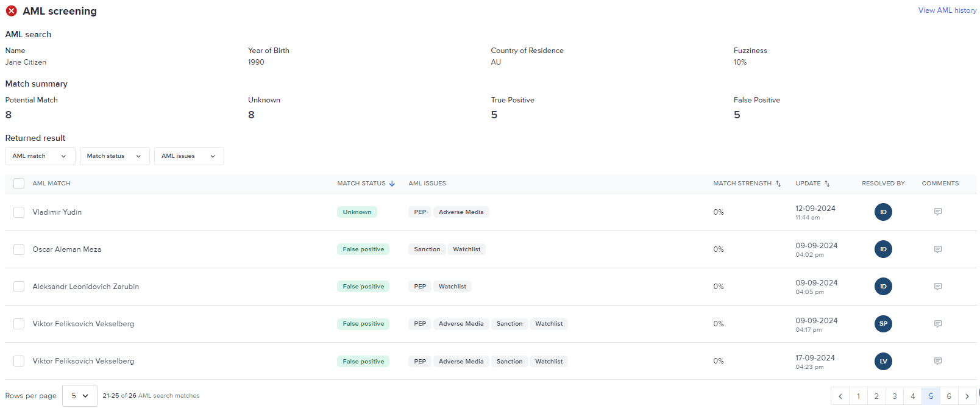Open the Match status filter dropdown

(115, 156)
